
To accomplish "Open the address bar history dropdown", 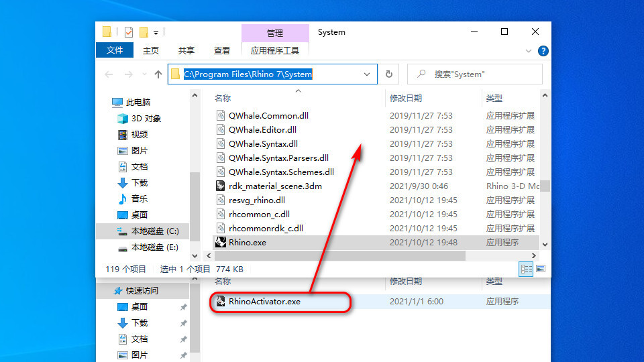I will pyautogui.click(x=367, y=74).
